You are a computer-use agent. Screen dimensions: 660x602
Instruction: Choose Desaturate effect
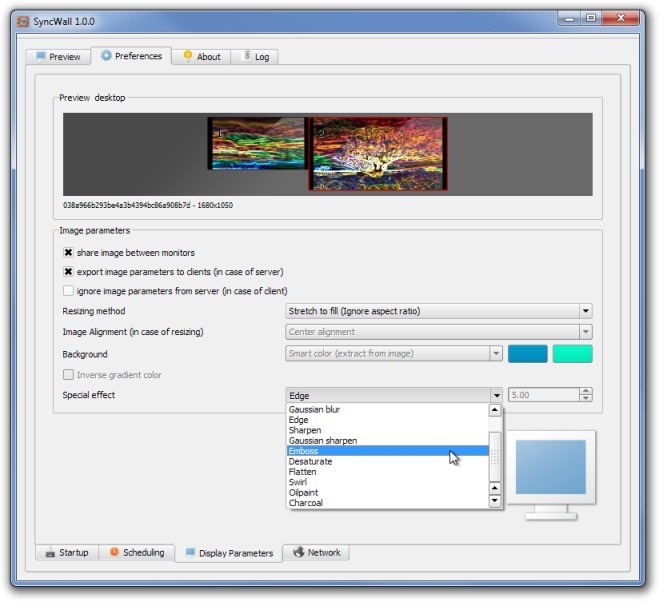[387, 461]
